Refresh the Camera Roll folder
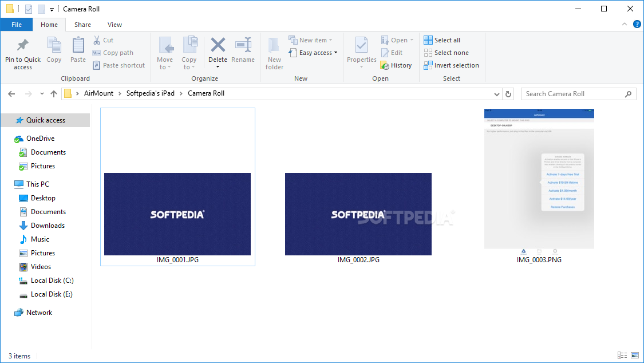This screenshot has width=644, height=363. pyautogui.click(x=508, y=94)
